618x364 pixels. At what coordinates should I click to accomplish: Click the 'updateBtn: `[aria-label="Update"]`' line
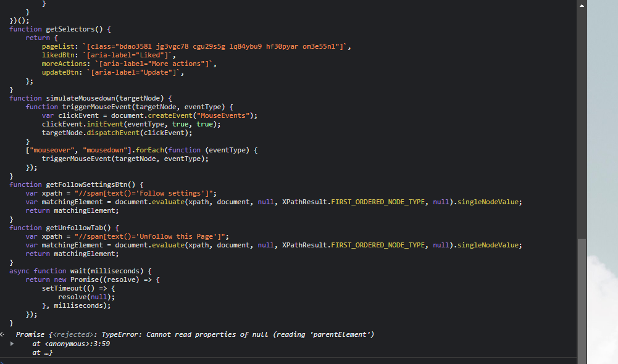(x=113, y=72)
